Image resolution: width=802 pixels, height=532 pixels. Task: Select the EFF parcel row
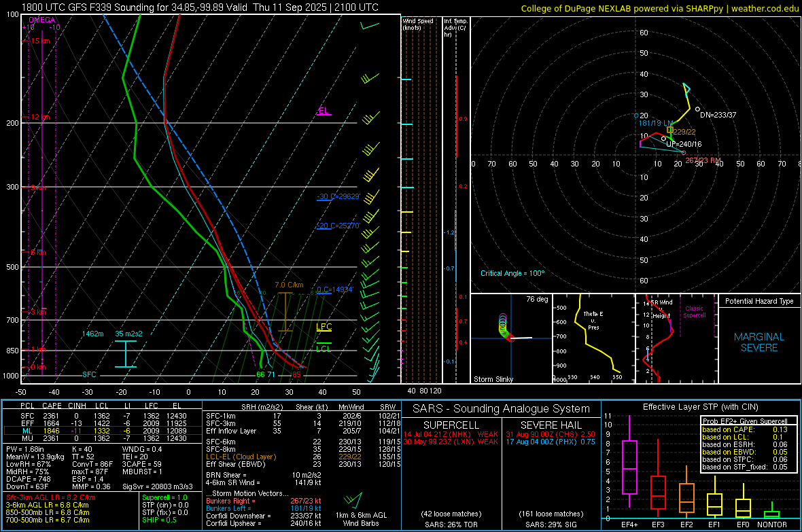pyautogui.click(x=103, y=423)
